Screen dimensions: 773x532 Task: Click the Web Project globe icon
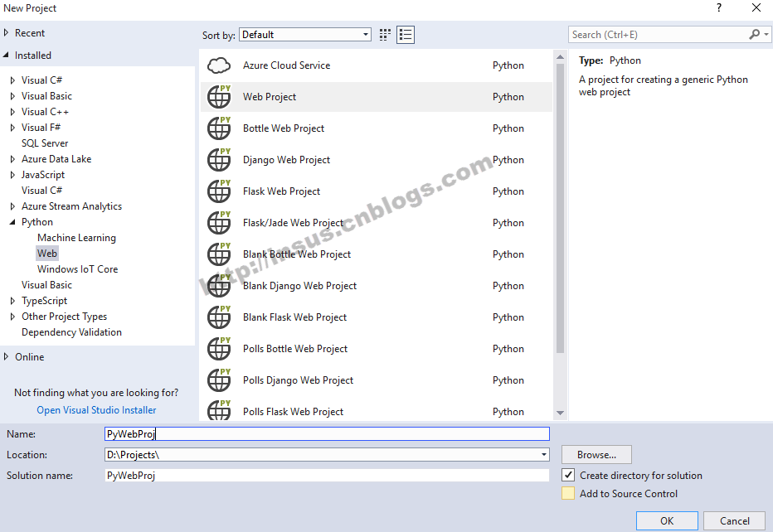[x=219, y=97]
